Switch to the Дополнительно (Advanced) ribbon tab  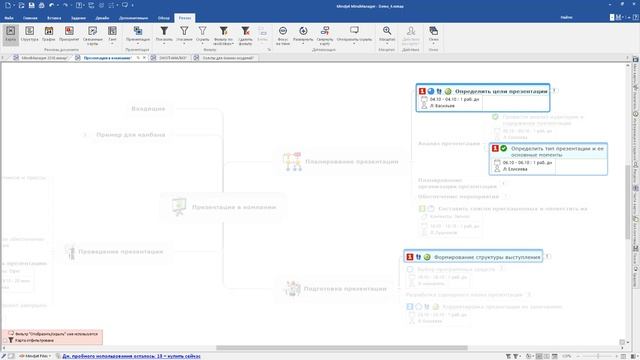133,18
